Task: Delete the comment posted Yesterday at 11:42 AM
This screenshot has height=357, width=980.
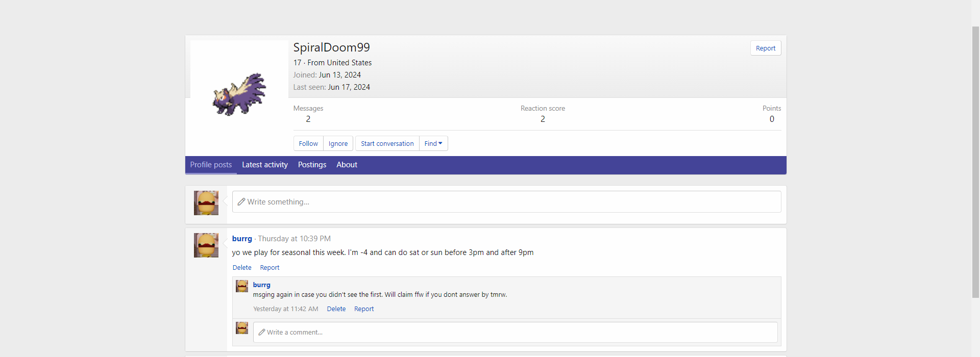Action: pyautogui.click(x=336, y=309)
